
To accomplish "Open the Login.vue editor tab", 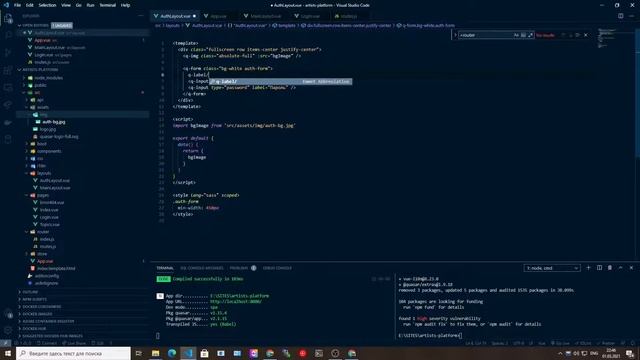I will (x=310, y=16).
